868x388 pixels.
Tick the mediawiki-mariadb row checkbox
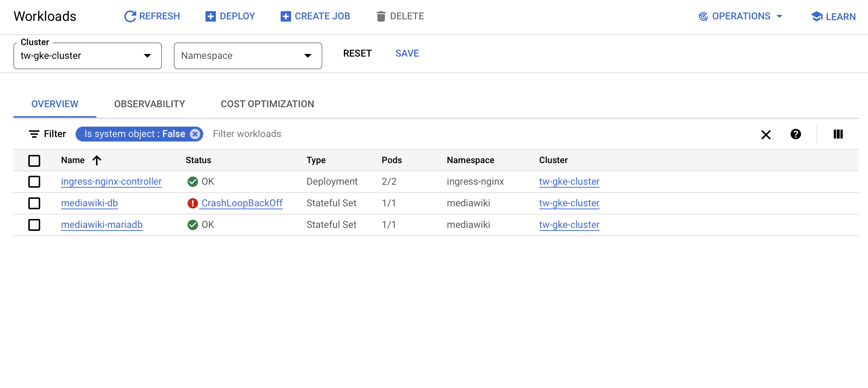point(34,225)
